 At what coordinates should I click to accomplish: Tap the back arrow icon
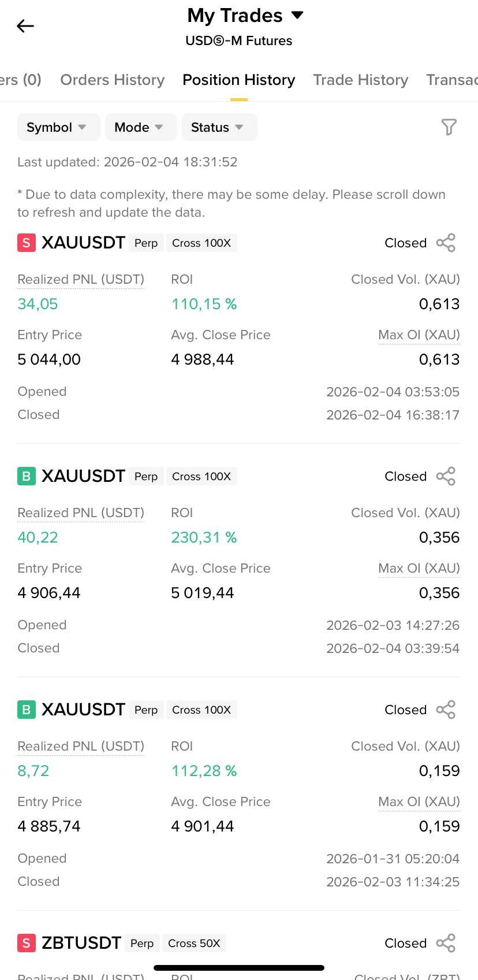[25, 26]
